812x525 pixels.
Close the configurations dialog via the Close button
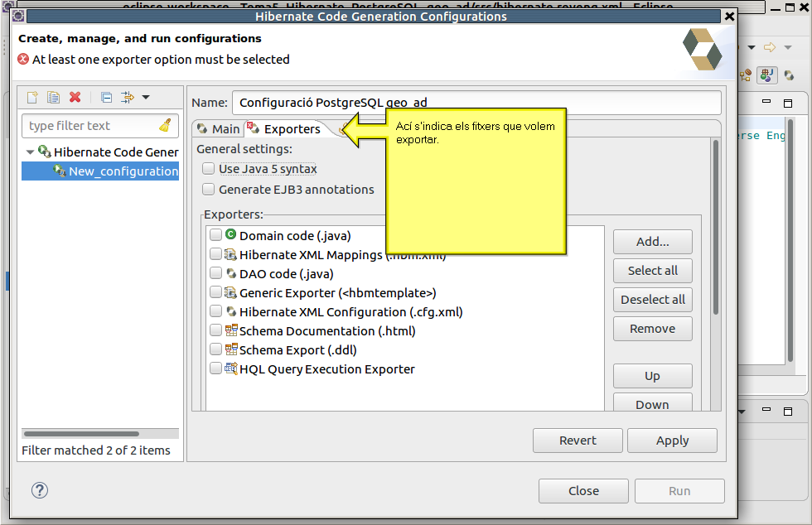coord(583,491)
